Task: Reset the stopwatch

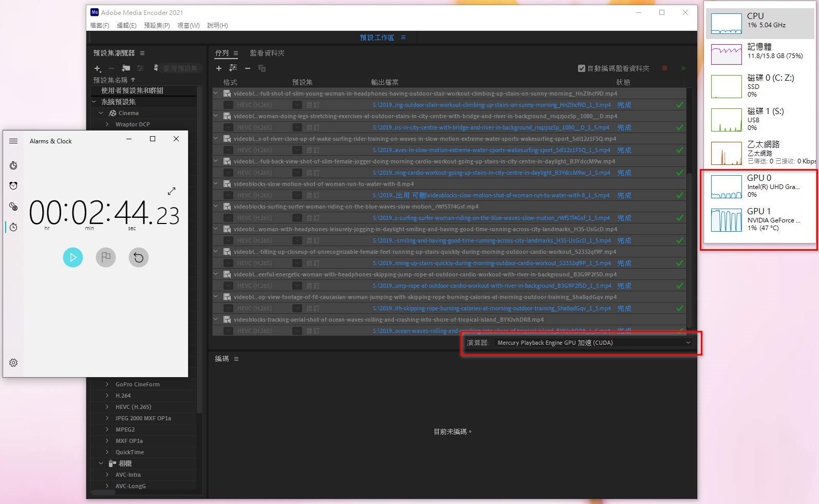Action: (139, 257)
